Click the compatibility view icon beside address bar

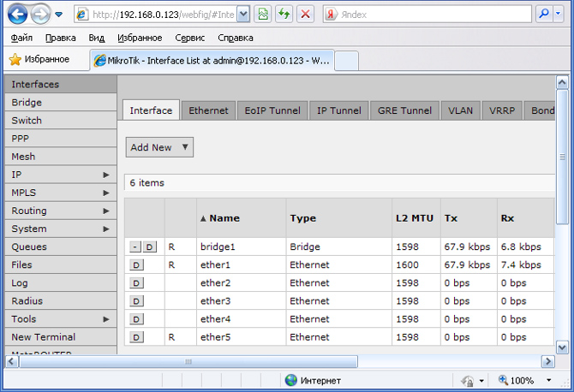(x=263, y=14)
